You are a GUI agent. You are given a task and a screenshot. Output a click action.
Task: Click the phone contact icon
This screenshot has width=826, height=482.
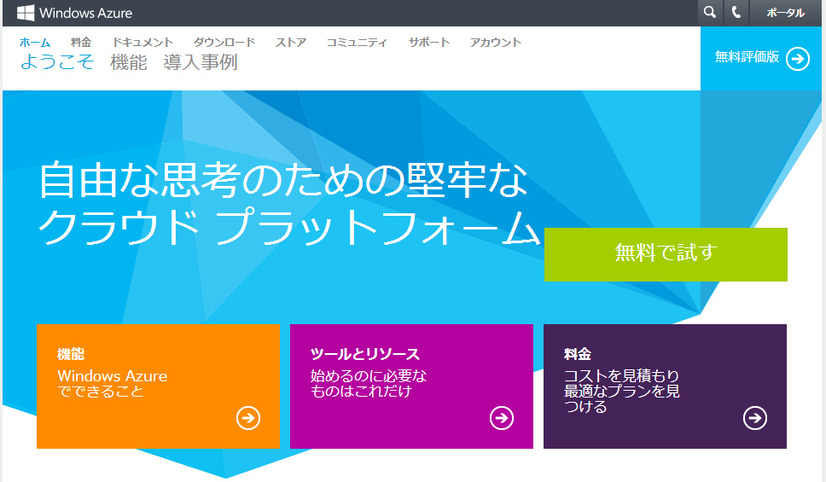click(x=736, y=13)
